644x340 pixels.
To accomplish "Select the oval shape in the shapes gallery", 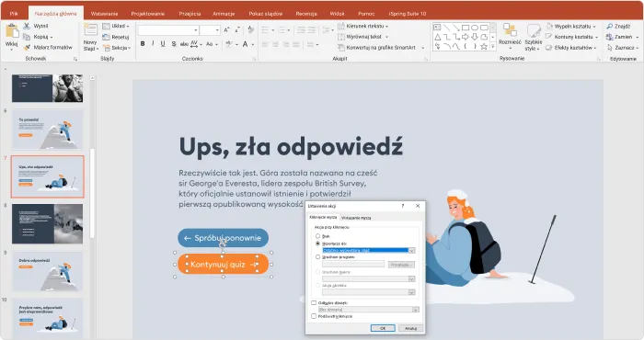I will point(475,28).
